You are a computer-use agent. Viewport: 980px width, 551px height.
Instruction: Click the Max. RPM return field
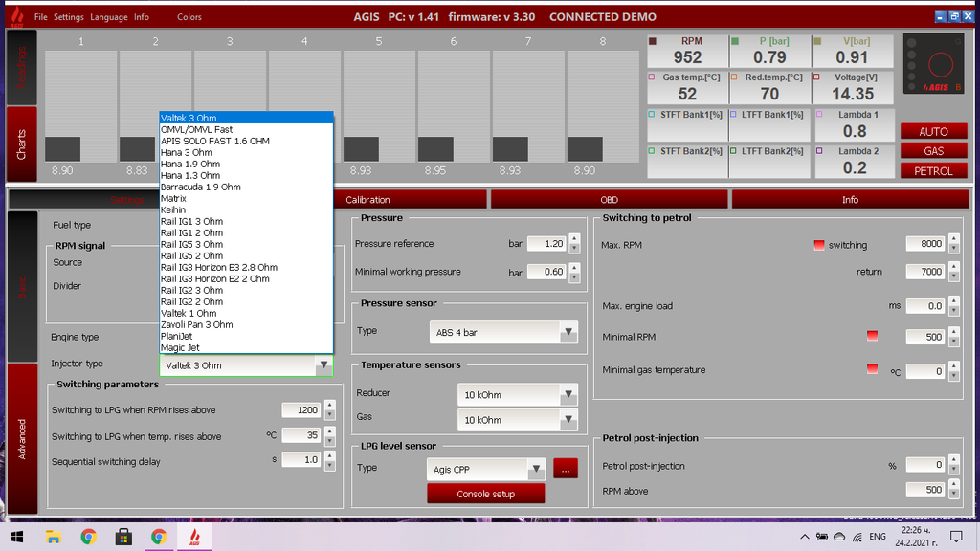[x=925, y=271]
